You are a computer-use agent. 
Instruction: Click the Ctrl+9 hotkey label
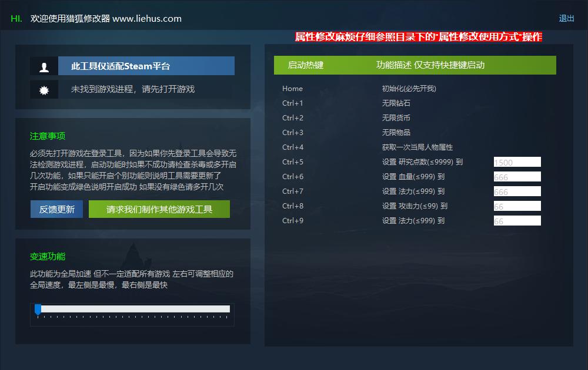pos(292,221)
